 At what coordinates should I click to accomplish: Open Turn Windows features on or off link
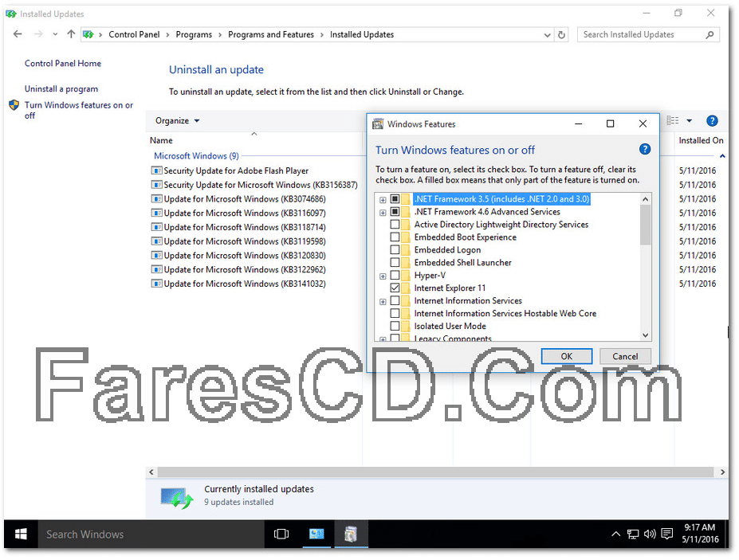[79, 110]
